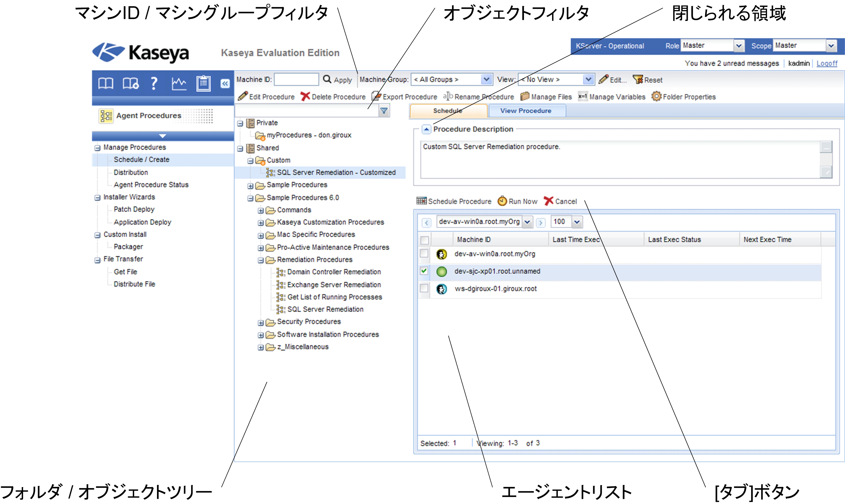Image resolution: width=845 pixels, height=504 pixels.
Task: Collapse navigation panel with double-arrow icon
Action: 225,84
